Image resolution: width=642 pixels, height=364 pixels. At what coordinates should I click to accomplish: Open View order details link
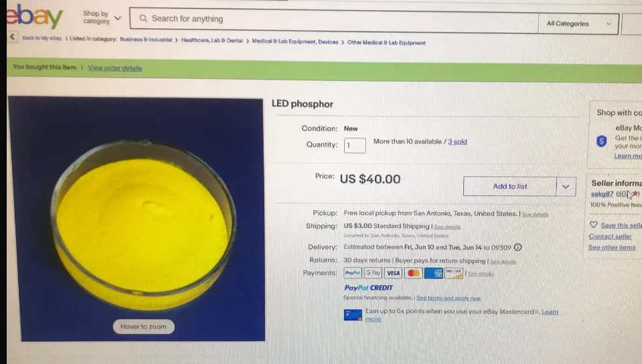point(114,68)
